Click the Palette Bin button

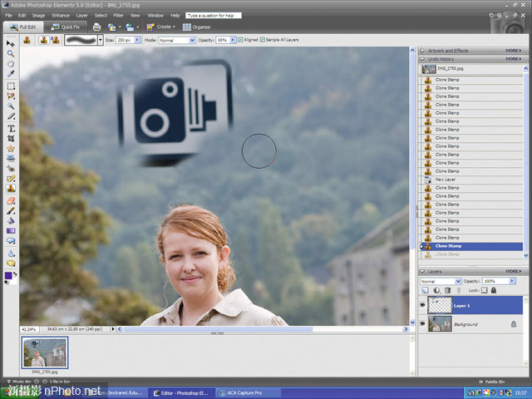(492, 382)
